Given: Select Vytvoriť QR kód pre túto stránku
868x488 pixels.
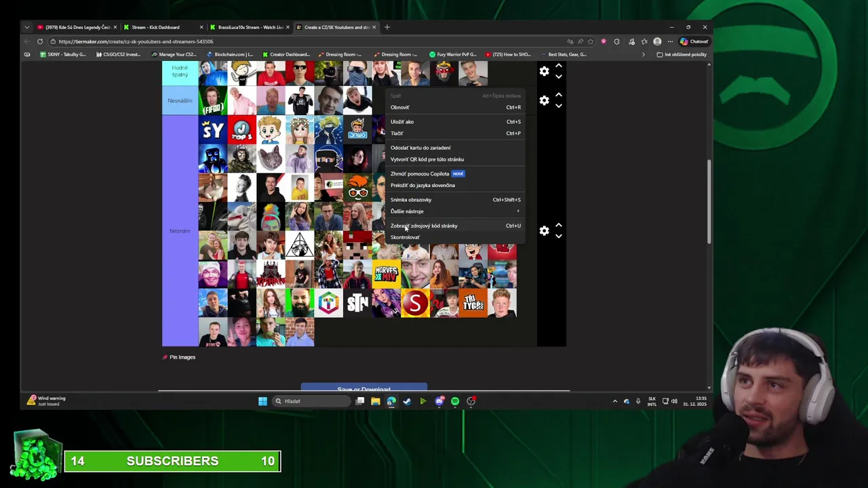Looking at the screenshot, I should pyautogui.click(x=455, y=159).
